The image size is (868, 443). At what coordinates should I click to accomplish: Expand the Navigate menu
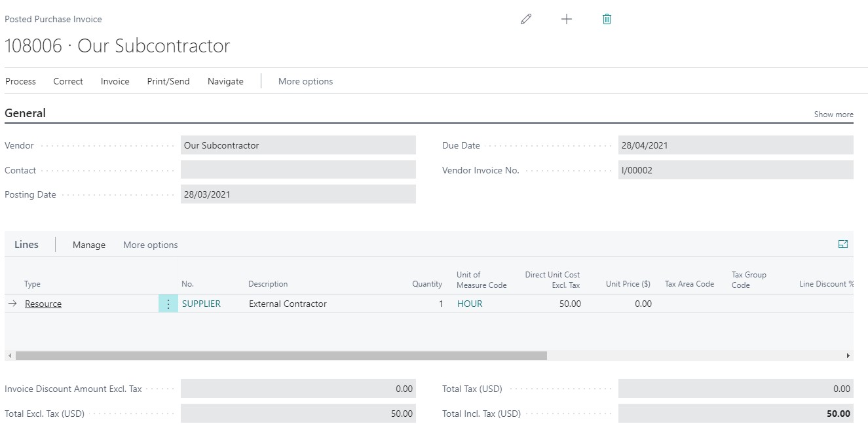click(x=225, y=81)
